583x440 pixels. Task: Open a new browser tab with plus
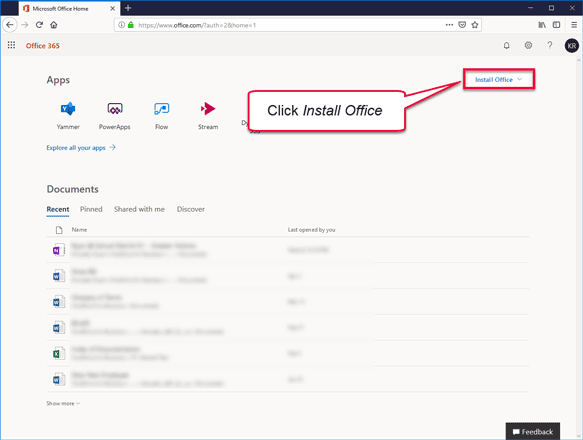pos(128,8)
